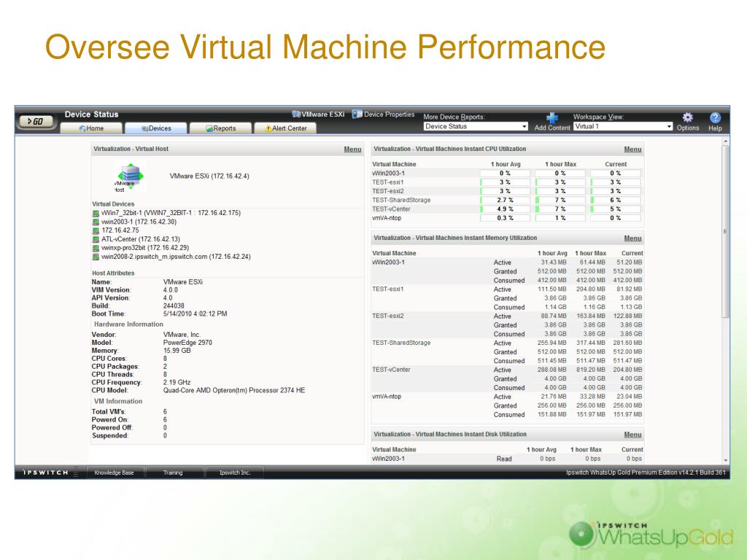Screen dimensions: 747x560
Task: Click device icon beside ATL-vCenter
Action: [96, 239]
